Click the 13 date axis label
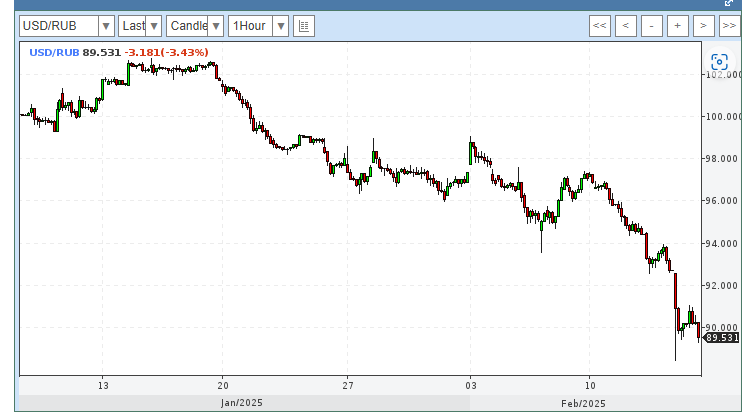 click(103, 386)
